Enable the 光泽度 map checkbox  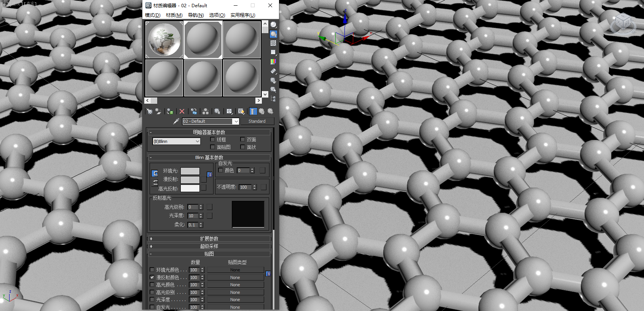(x=152, y=300)
